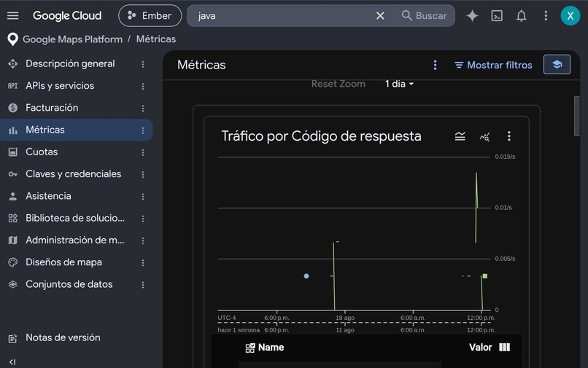588x368 pixels.
Task: Open Notas de versión in sidebar
Action: 63,338
